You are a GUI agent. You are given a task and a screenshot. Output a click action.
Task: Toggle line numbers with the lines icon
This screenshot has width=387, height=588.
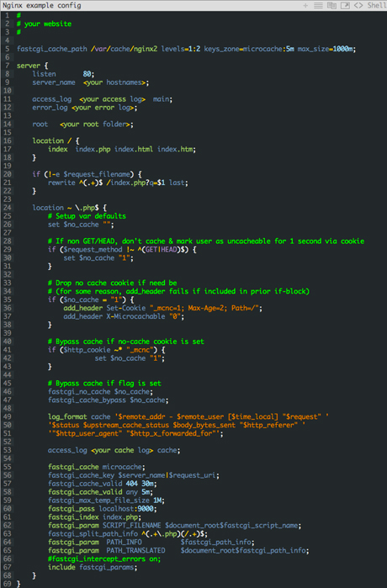pyautogui.click(x=318, y=5)
